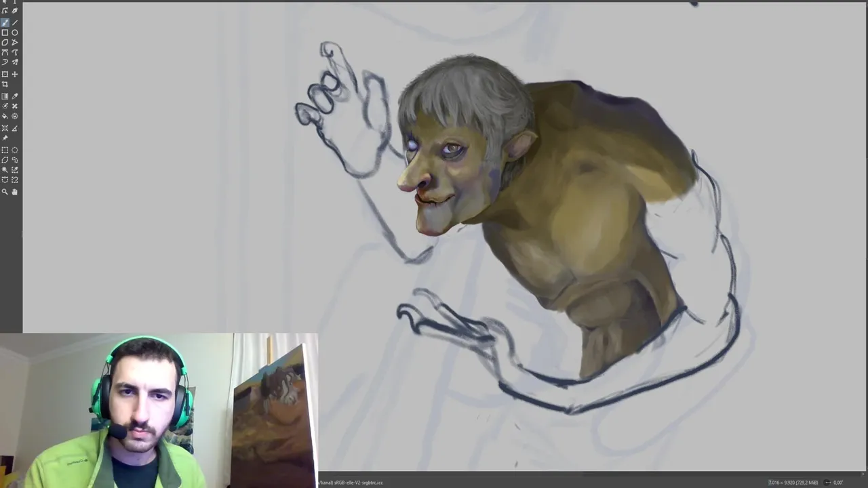Select the Reference Images pin tool

[x=5, y=138]
